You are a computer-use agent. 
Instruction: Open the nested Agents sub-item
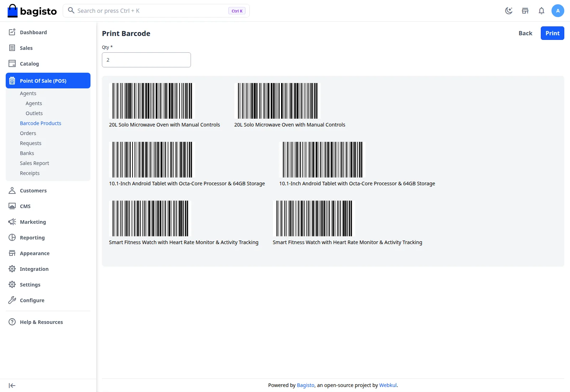click(x=34, y=103)
